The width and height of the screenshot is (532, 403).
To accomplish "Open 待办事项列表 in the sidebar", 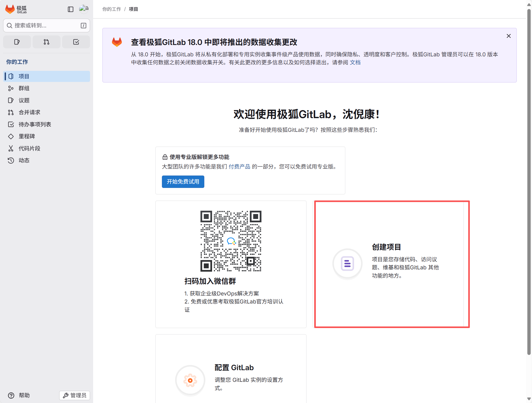I will (47, 124).
